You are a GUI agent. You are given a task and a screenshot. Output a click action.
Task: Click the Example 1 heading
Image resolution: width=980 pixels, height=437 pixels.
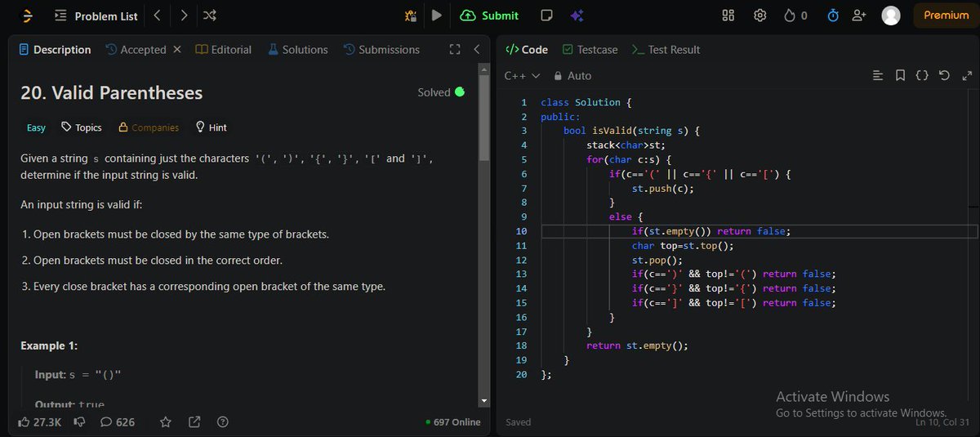click(x=49, y=346)
